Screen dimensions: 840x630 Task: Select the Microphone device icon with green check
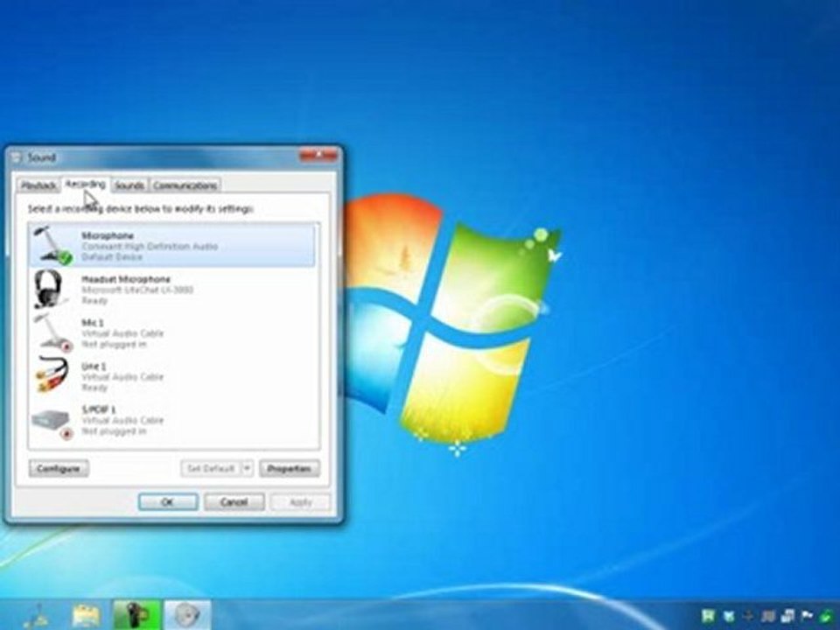coord(52,245)
